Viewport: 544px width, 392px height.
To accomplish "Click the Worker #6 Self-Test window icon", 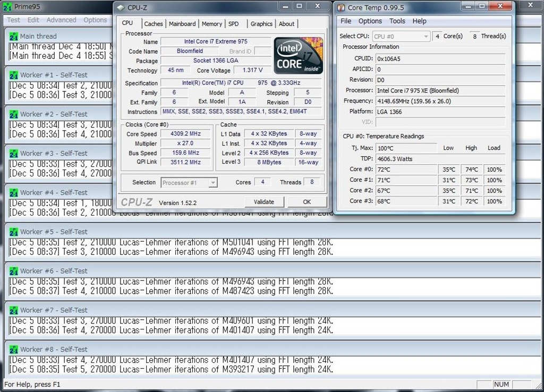I will click(14, 271).
